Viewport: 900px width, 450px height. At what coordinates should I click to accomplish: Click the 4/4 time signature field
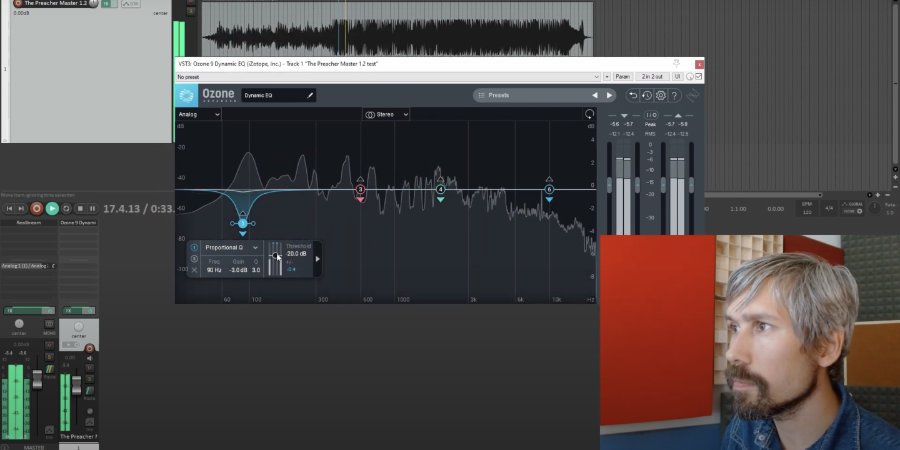pos(829,209)
